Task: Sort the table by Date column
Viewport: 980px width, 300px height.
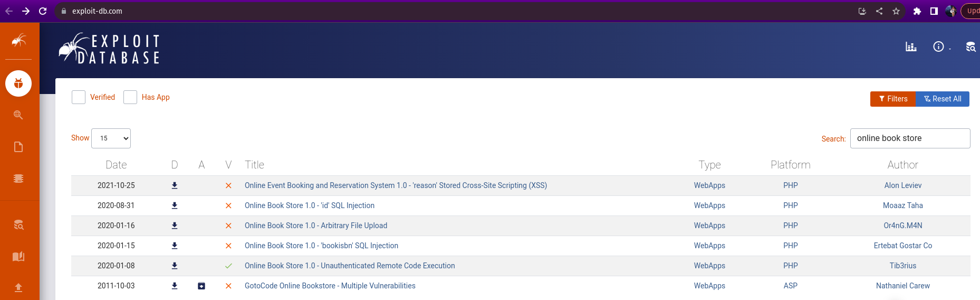Action: click(x=116, y=165)
